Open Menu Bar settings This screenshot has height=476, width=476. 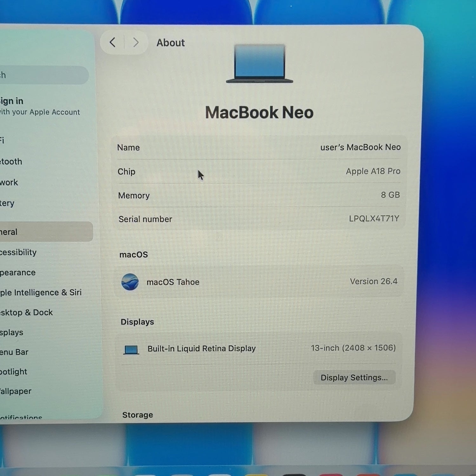[x=14, y=352]
